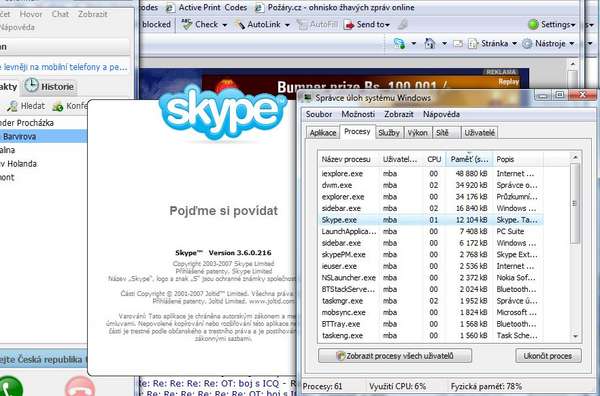
Task: Select the iexplore.exe process row
Action: pos(430,174)
